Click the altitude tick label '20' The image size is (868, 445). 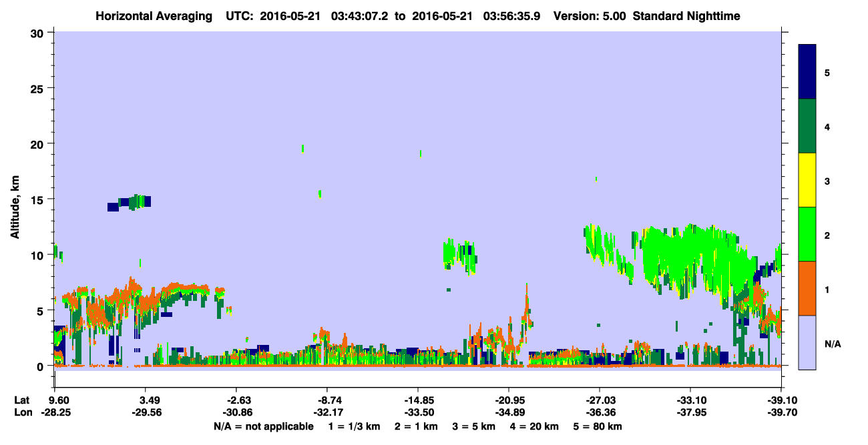39,144
